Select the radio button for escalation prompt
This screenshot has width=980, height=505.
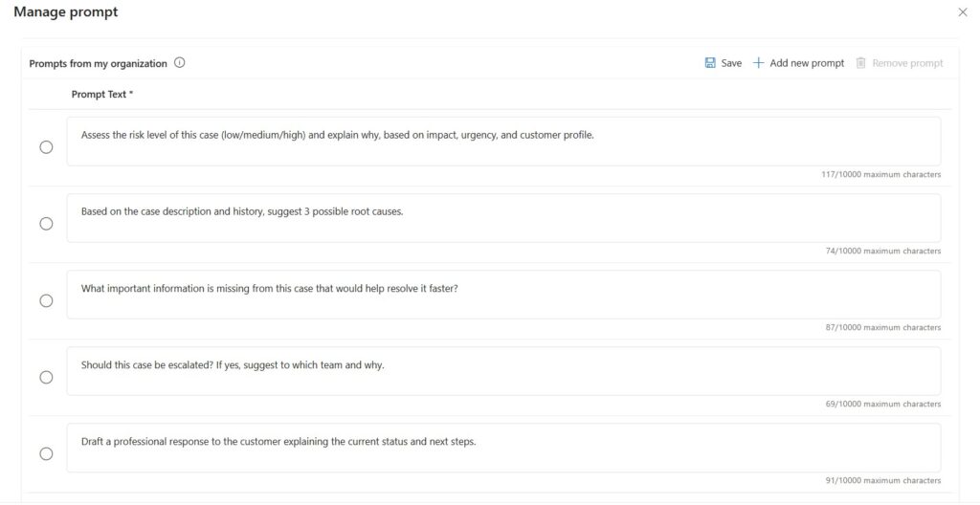(46, 377)
